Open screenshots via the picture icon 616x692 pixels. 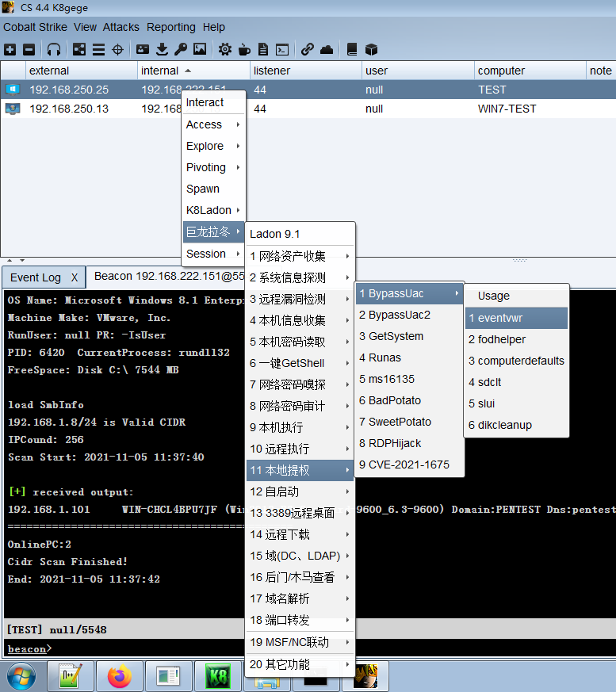[x=200, y=49]
